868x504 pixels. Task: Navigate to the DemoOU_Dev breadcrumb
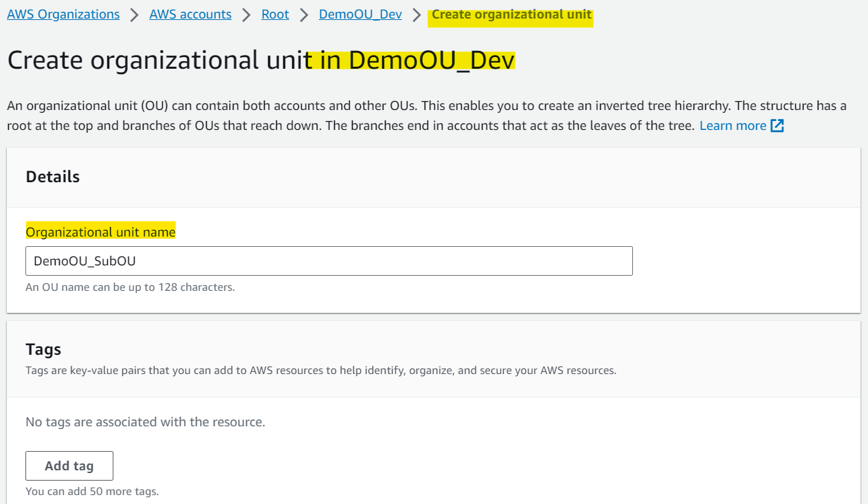coord(360,14)
